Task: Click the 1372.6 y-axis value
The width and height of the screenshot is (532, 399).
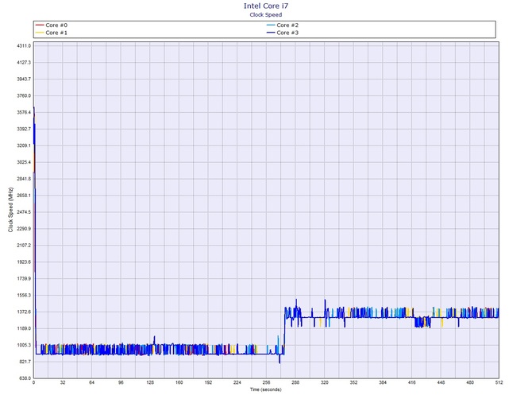Action: click(x=24, y=312)
